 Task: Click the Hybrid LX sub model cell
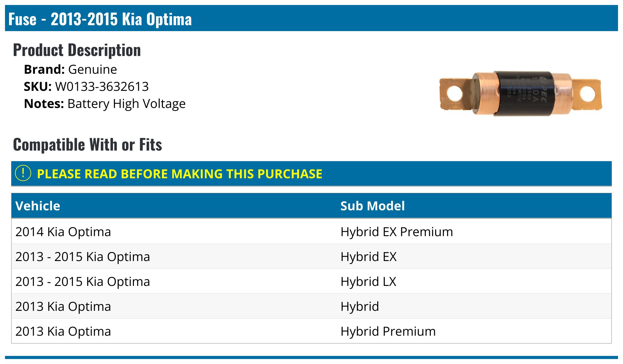coord(369,282)
